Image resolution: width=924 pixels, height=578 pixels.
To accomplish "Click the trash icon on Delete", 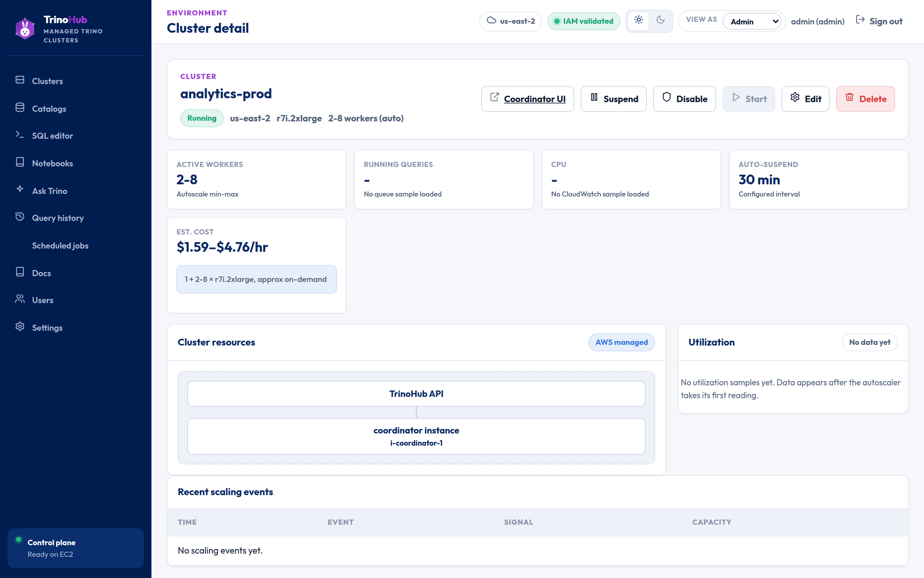I will click(x=850, y=97).
